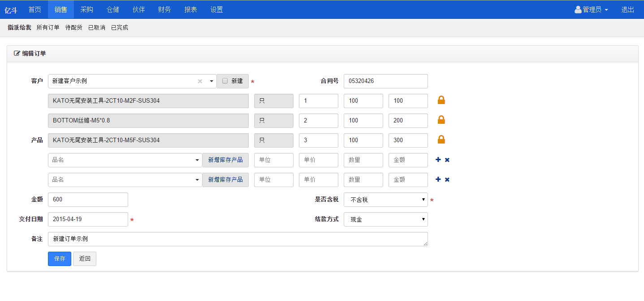Click the first 新增库存产品 button
Screen dimensions: 644x301
click(225, 160)
